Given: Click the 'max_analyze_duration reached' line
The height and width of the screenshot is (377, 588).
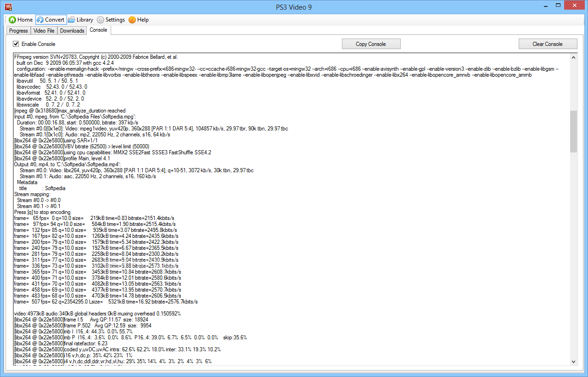Looking at the screenshot, I should click(x=70, y=111).
